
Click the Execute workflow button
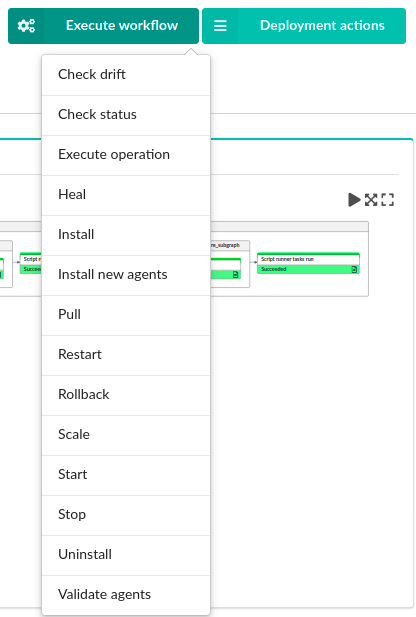point(103,26)
